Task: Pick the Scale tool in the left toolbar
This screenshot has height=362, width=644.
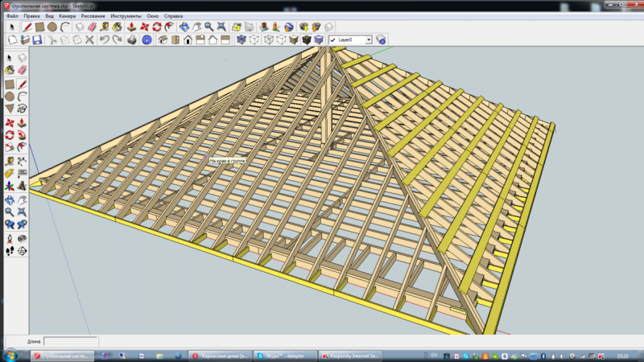Action: pos(10,147)
